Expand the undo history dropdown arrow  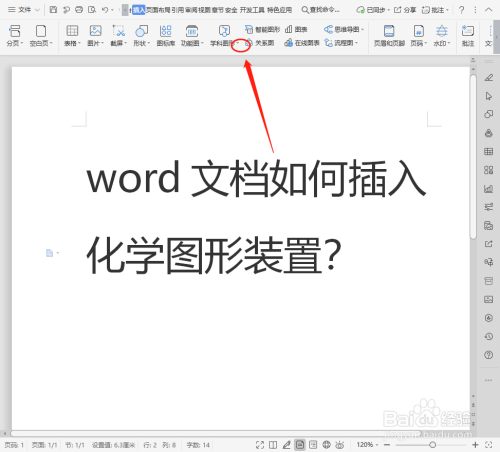112,10
